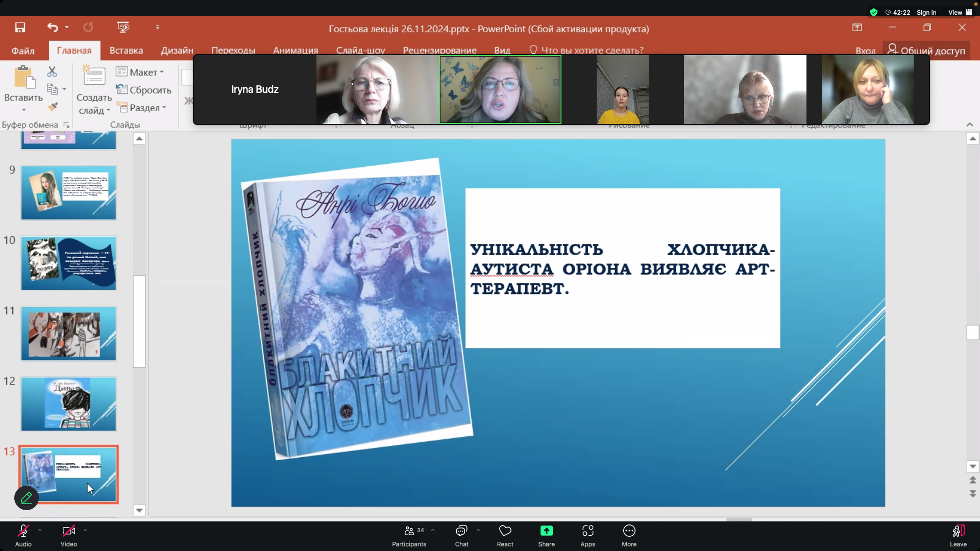Click the Вставить paste icon
The height and width of the screenshot is (551, 980).
point(23,77)
